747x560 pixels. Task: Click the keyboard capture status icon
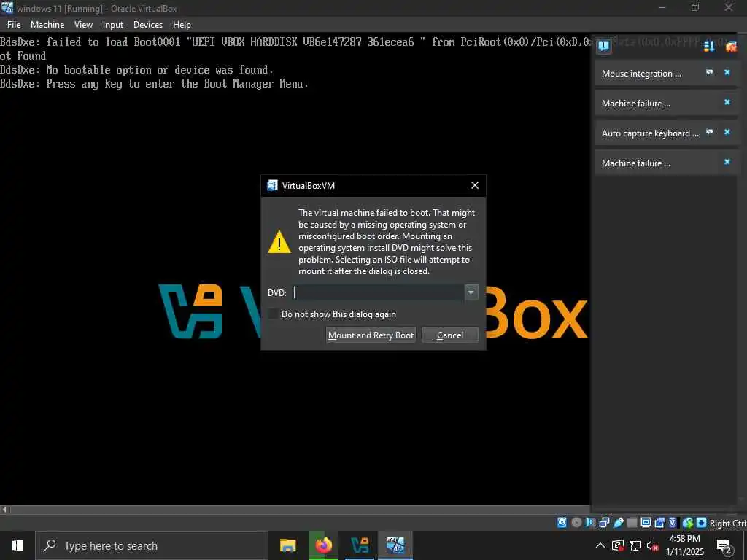tap(701, 523)
